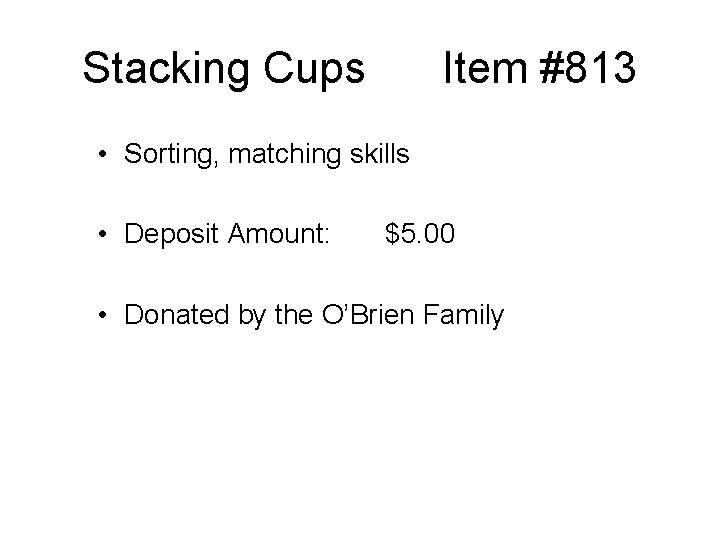Select the word "Item" in the heading

(x=484, y=69)
